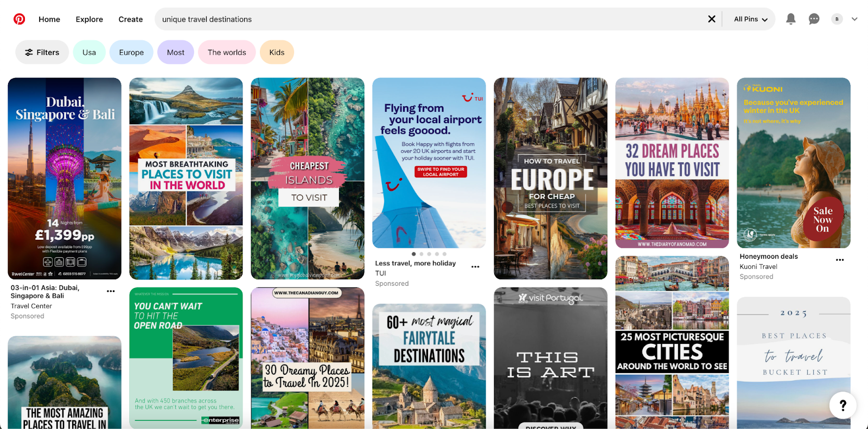The height and width of the screenshot is (429, 868).
Task: Open more options for Dubai Singapore Bali pin
Action: (x=111, y=291)
